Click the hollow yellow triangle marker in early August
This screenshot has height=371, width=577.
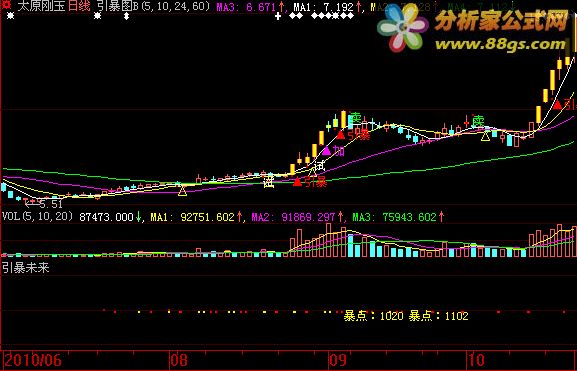click(182, 191)
